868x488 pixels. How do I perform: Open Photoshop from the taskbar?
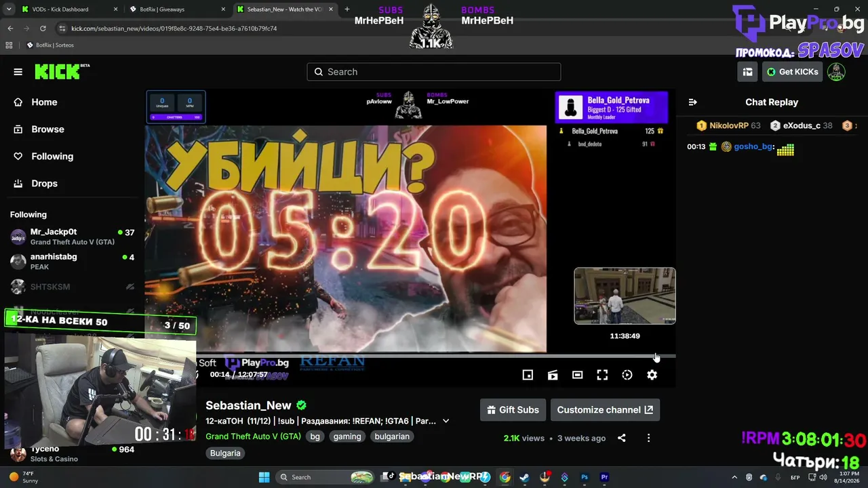pos(585,477)
